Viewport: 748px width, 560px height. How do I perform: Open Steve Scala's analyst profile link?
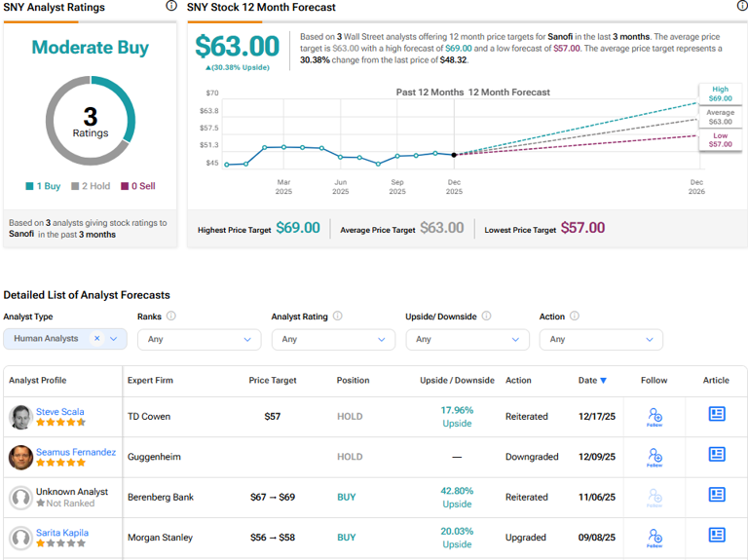[59, 411]
